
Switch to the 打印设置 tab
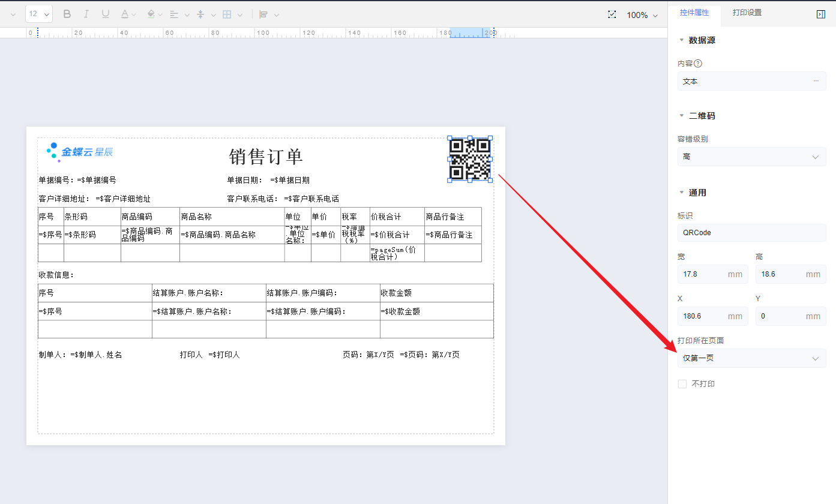coord(747,13)
